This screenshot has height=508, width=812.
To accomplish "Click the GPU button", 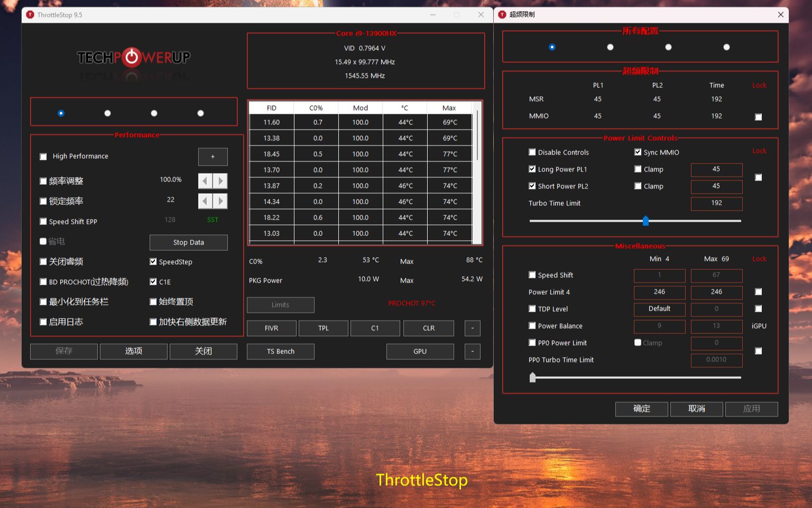I will [x=420, y=351].
